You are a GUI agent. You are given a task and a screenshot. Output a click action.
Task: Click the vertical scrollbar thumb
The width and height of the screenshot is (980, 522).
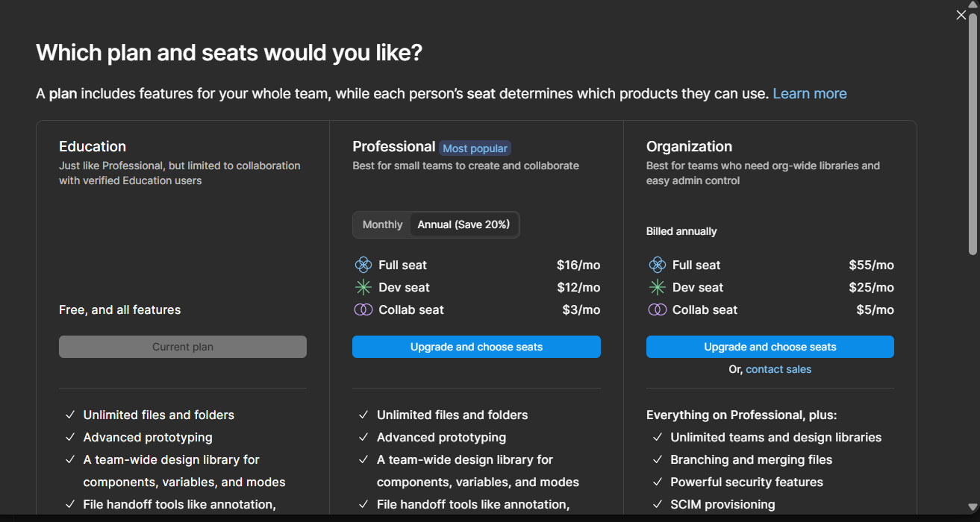tap(973, 134)
